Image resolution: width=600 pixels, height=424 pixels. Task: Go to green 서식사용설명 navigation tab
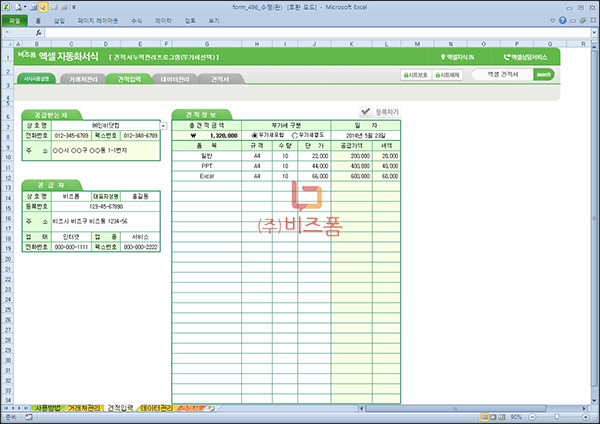pos(36,79)
